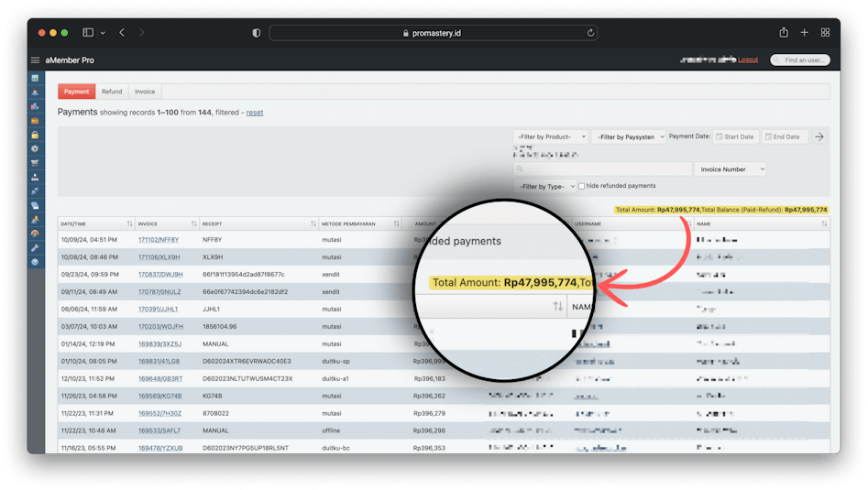The width and height of the screenshot is (868, 490).
Task: Reload the page using the address bar icon
Action: click(591, 33)
